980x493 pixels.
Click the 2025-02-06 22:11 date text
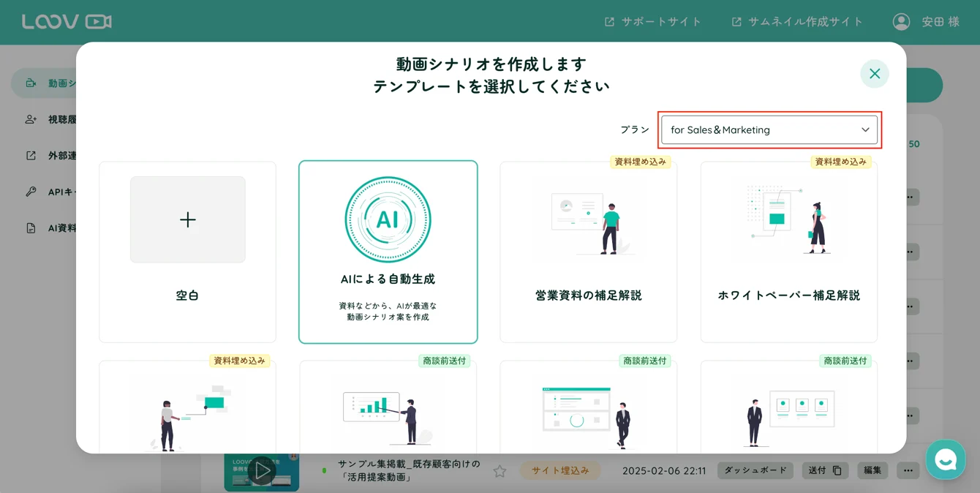coord(664,471)
